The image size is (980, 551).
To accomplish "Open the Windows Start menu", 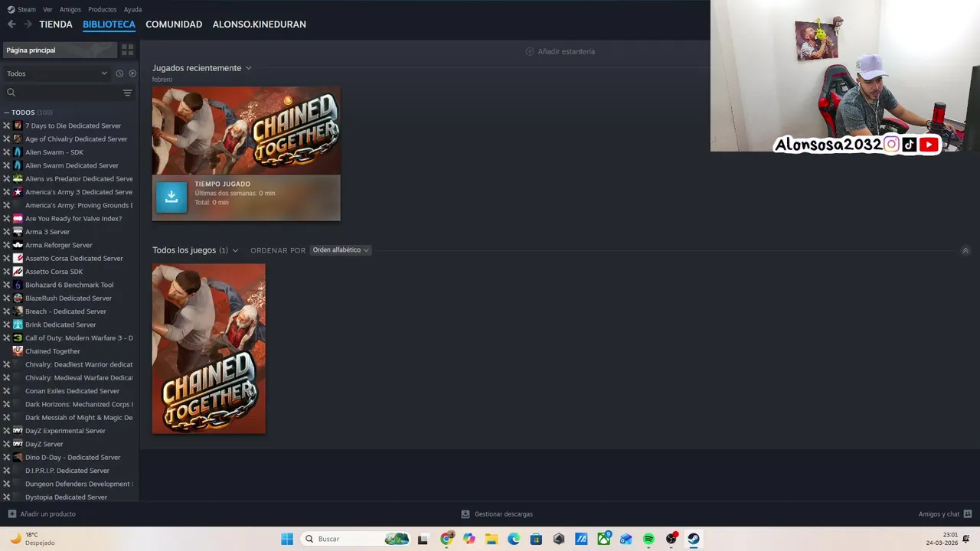I will click(287, 539).
